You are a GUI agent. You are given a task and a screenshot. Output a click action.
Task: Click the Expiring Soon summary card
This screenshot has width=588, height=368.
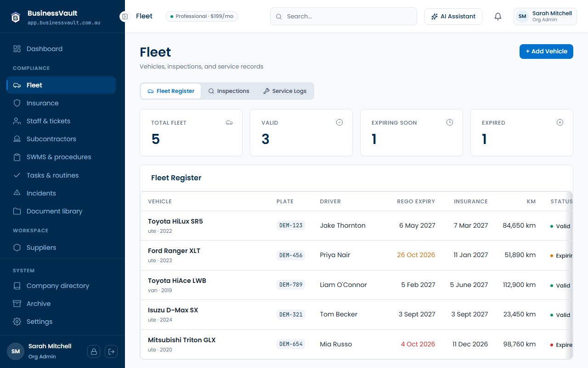click(x=412, y=132)
